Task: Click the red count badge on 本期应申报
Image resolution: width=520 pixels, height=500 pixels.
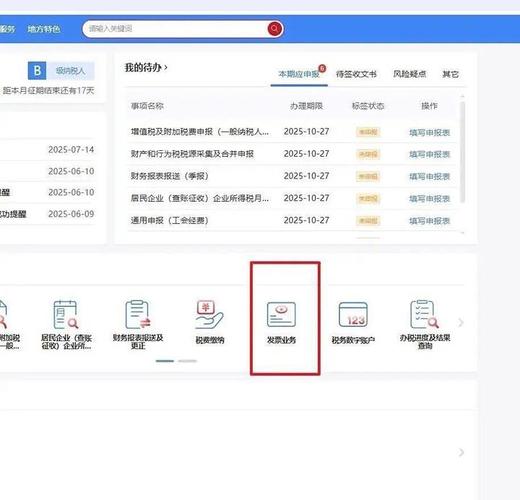Action: (322, 68)
